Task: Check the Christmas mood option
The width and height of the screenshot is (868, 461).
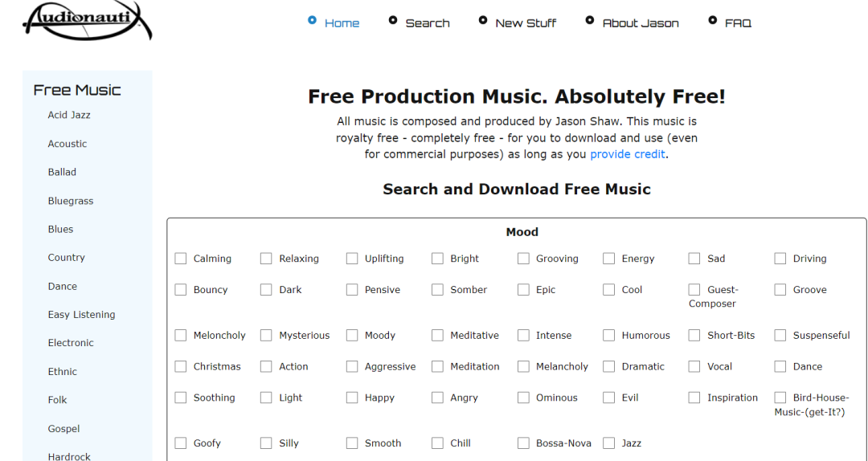Action: [181, 366]
